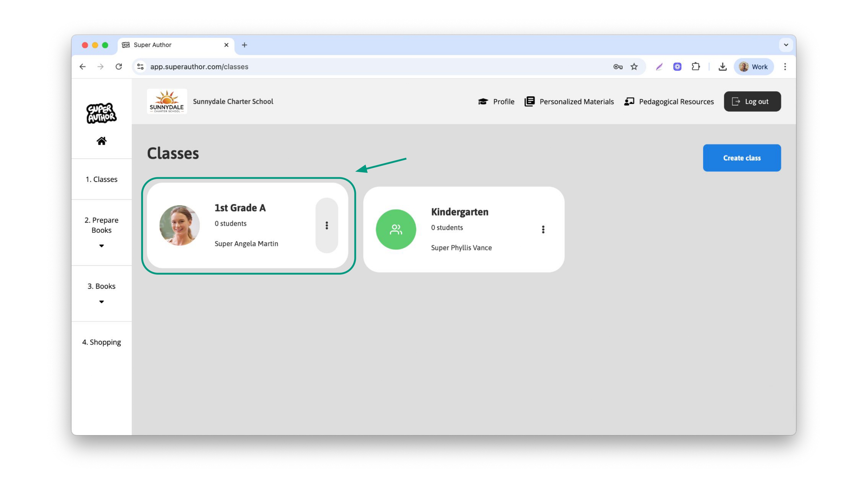Click teacher name Super Angela Martin
This screenshot has width=868, height=488.
246,243
